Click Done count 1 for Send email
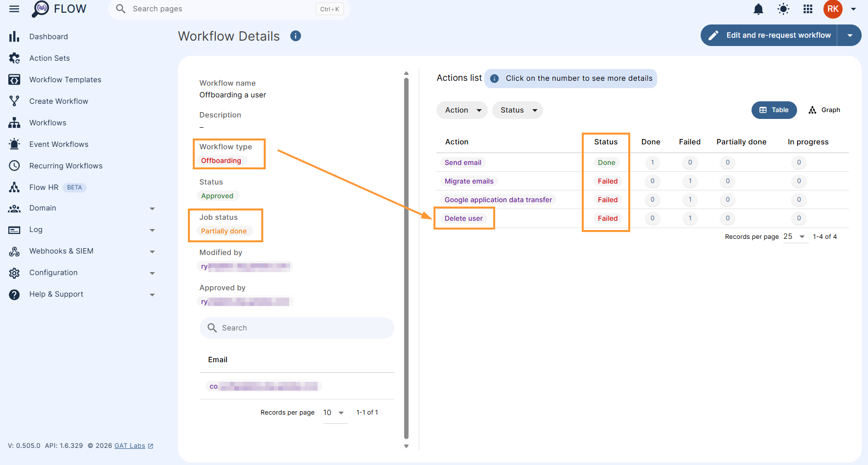 [x=652, y=163]
